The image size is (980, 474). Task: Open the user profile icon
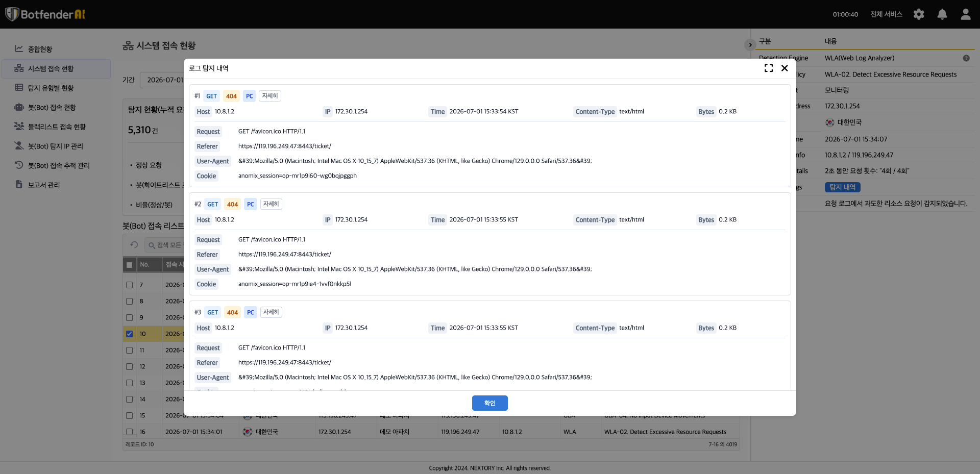[965, 14]
